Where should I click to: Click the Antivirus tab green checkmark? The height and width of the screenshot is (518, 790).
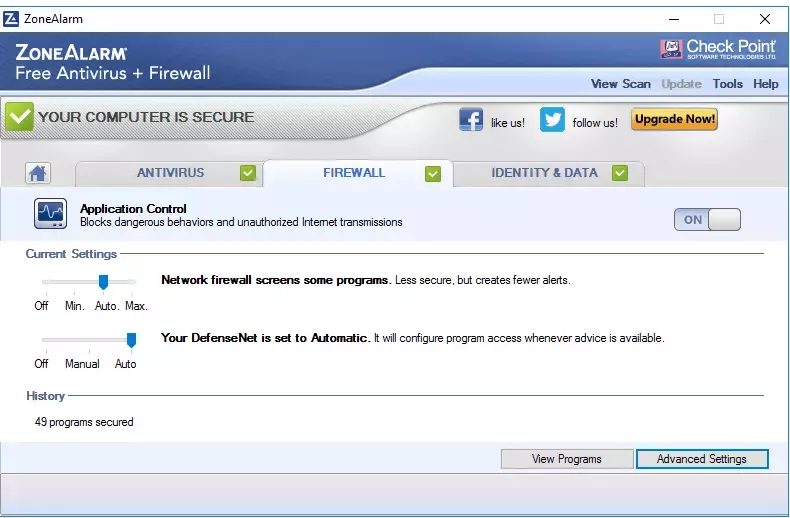pos(248,173)
